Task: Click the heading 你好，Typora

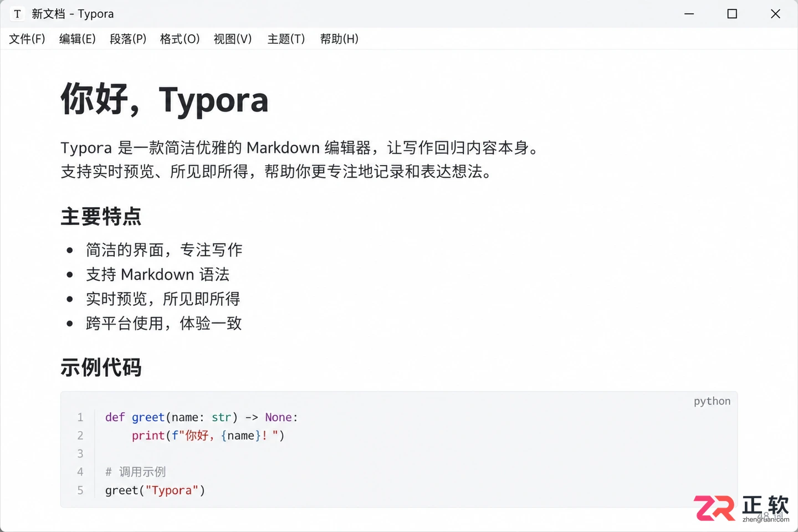Action: pos(165,100)
